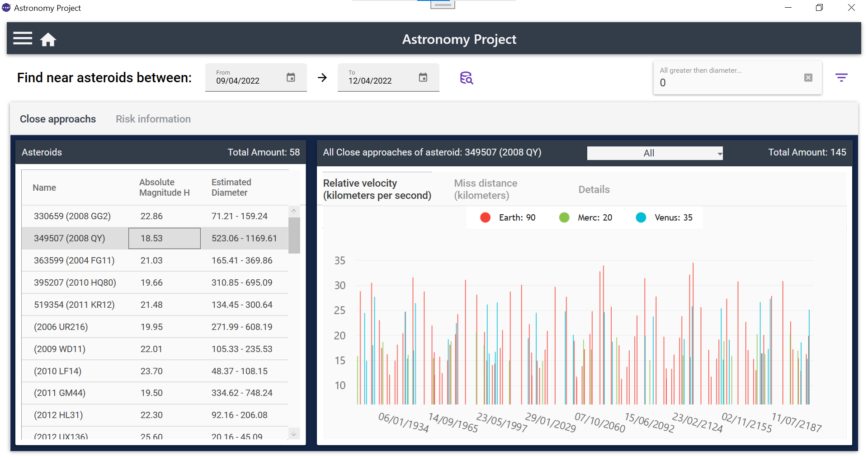Viewport: 868px width, 461px height.
Task: Click the Home icon in the header
Action: point(48,39)
